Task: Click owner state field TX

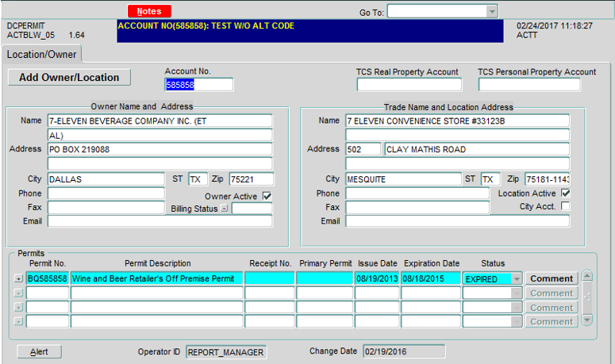Action: [x=198, y=179]
